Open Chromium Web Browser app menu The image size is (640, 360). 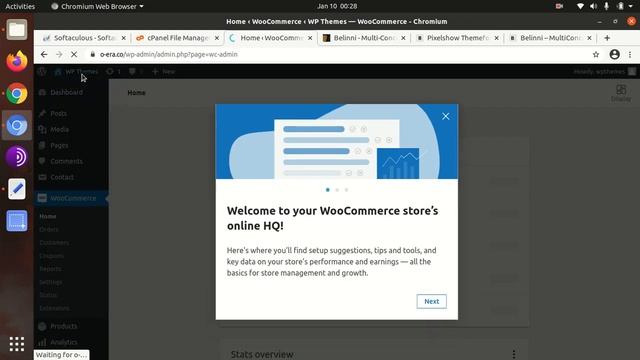[x=98, y=6]
